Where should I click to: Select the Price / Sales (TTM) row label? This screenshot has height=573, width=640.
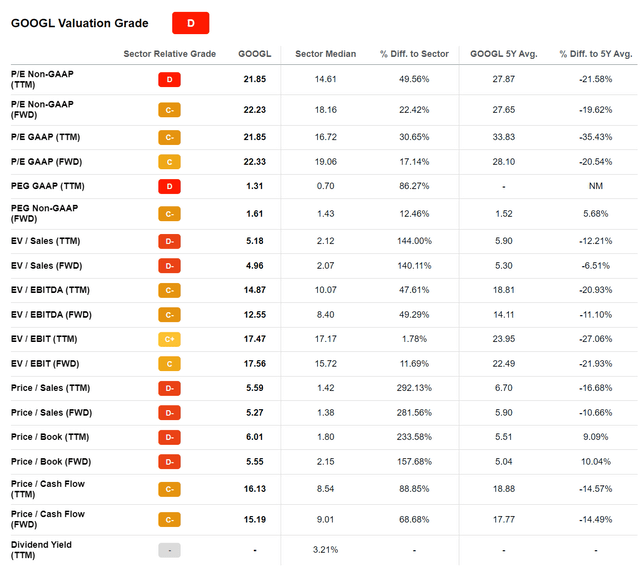coord(51,388)
